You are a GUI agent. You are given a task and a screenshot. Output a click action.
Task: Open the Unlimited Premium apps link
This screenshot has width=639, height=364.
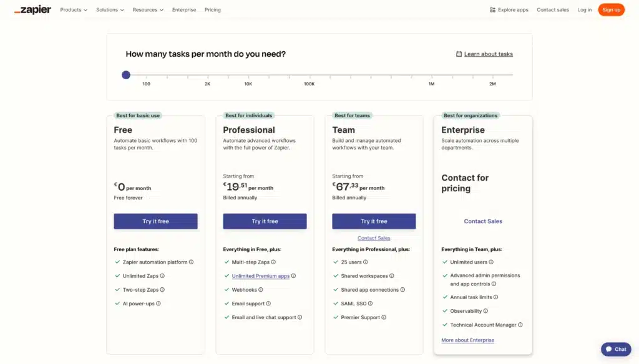coord(260,276)
